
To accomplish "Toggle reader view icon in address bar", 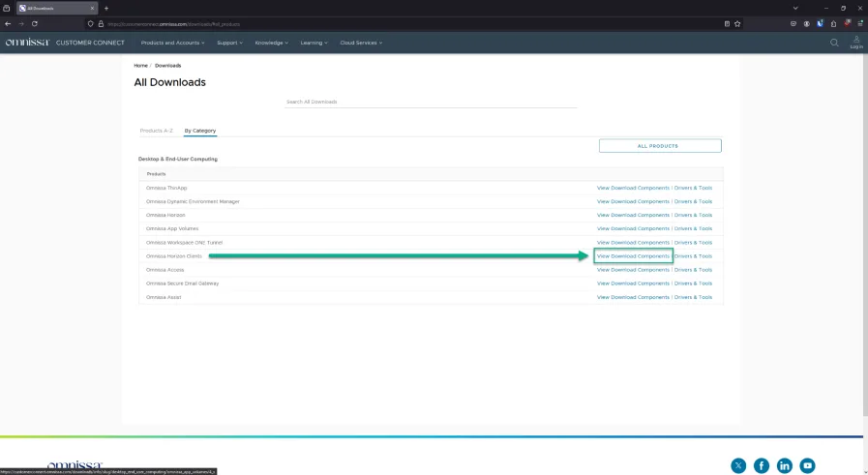I will 727,24.
